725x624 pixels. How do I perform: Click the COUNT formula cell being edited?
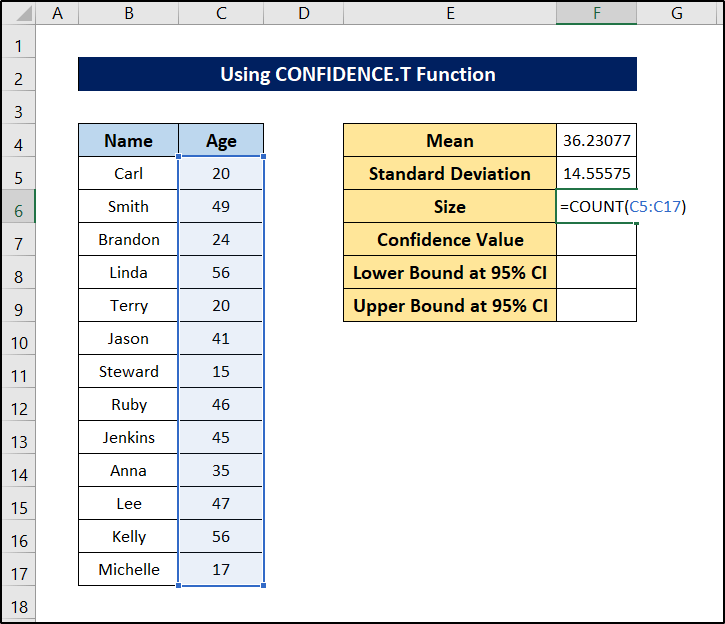coord(596,207)
